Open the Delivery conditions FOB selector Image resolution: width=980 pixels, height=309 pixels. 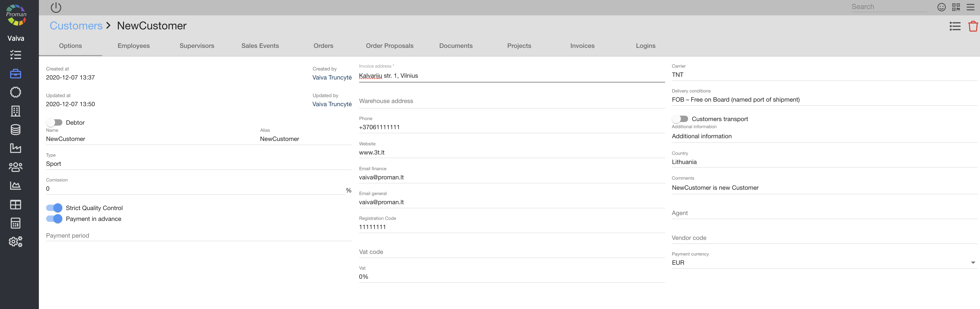click(x=824, y=100)
